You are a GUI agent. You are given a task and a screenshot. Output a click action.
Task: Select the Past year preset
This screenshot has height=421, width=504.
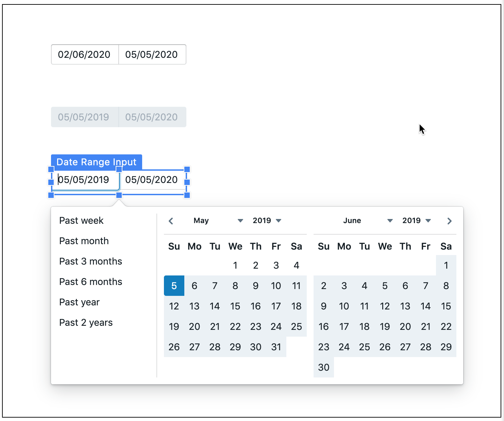pos(79,302)
